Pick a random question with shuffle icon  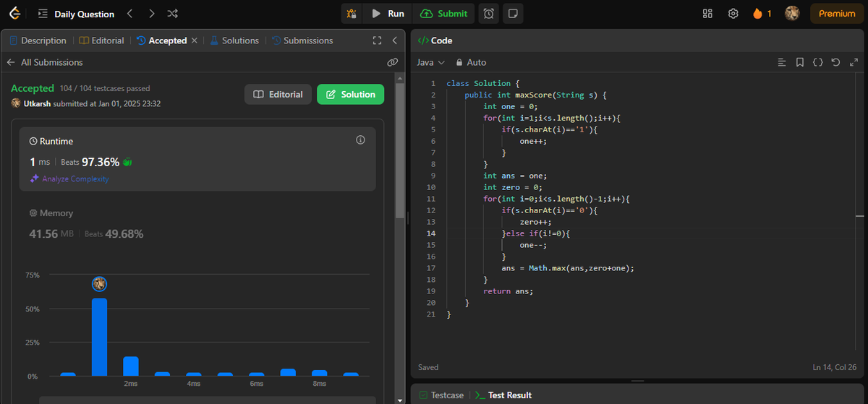click(x=172, y=14)
